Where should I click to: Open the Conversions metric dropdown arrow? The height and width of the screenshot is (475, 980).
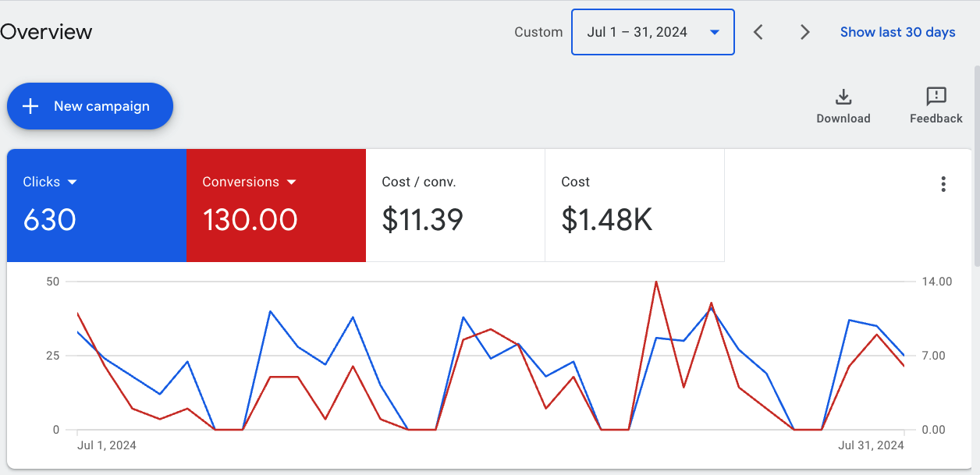[x=292, y=182]
